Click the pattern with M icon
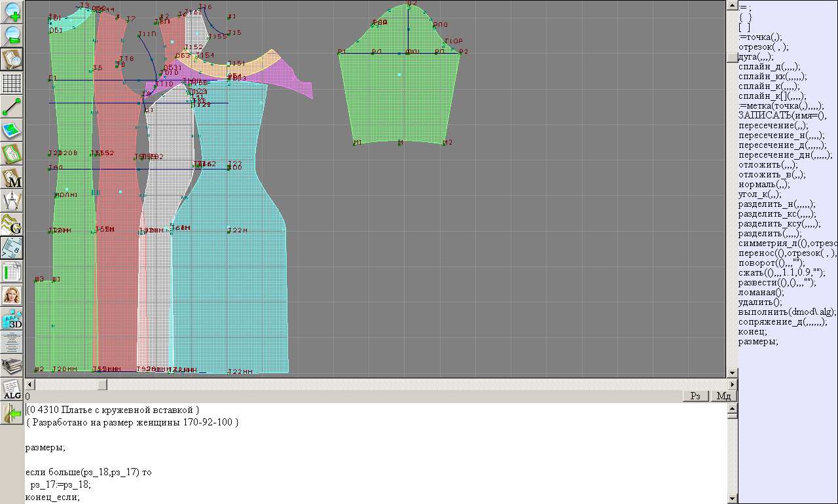The height and width of the screenshot is (504, 838). point(12,177)
